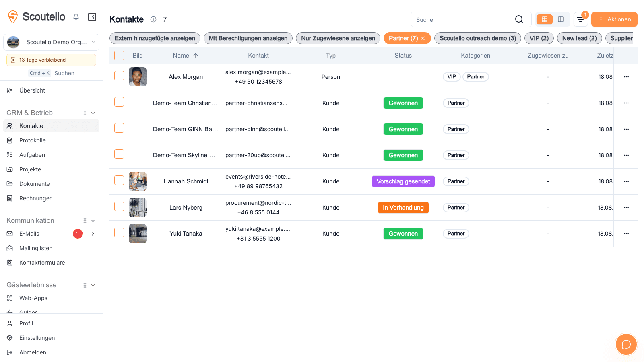Open Scoutello Demo Org dropdown
The width and height of the screenshot is (644, 362).
pyautogui.click(x=51, y=42)
